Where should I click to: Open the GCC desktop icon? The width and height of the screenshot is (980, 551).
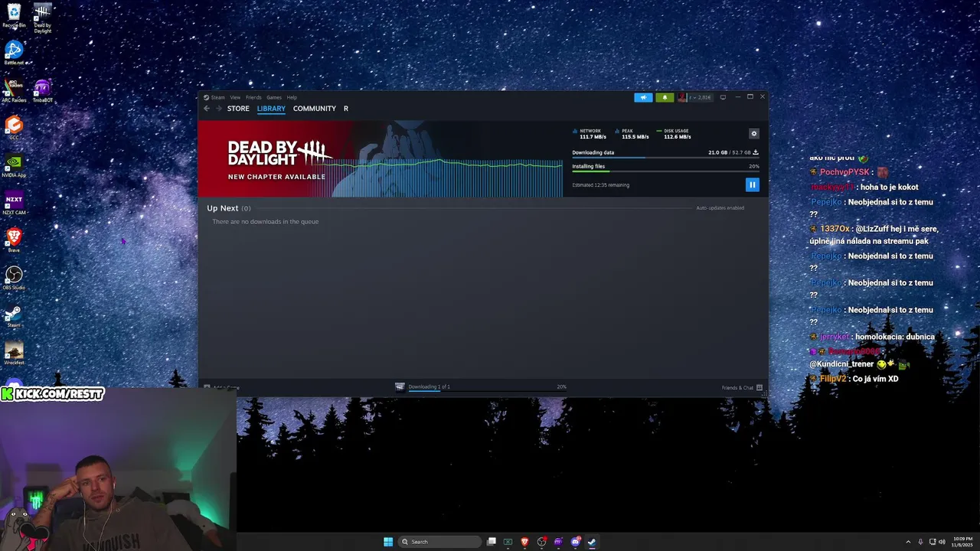tap(14, 128)
